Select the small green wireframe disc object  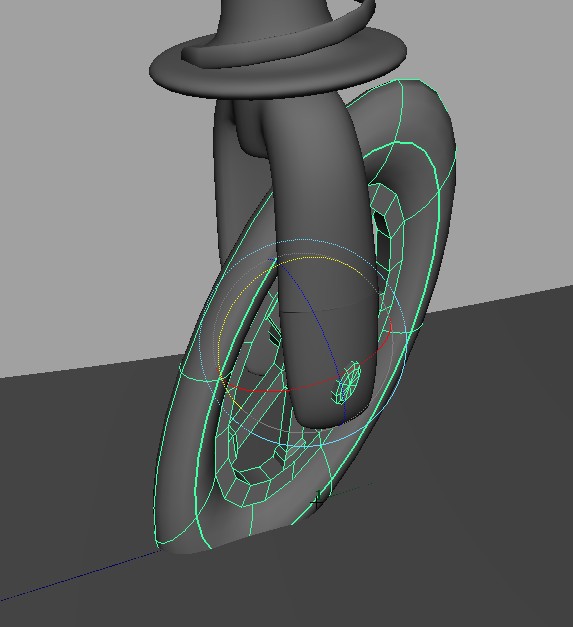tap(347, 383)
